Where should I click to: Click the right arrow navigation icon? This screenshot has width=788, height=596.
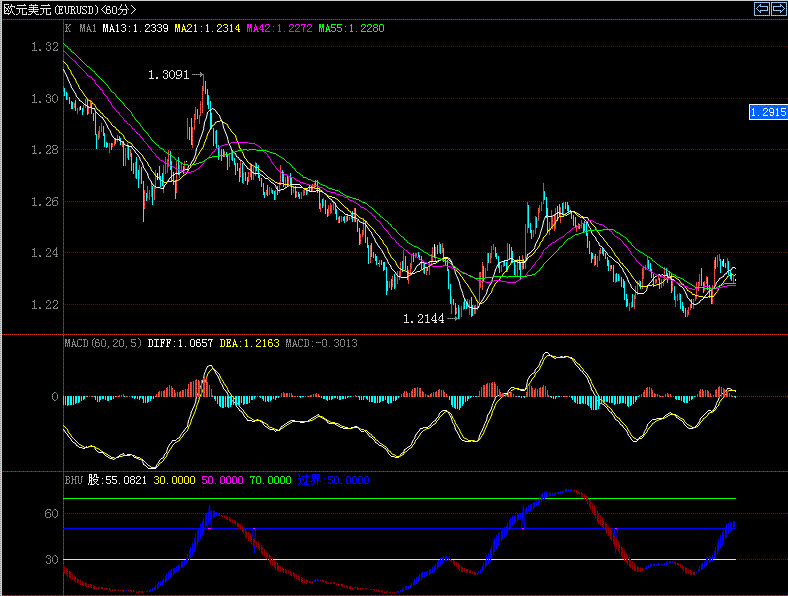click(777, 9)
